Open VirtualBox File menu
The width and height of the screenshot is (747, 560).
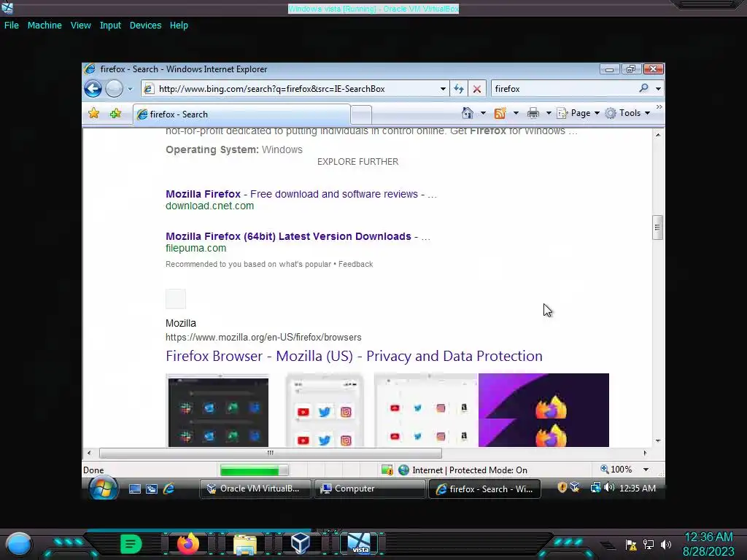click(12, 26)
